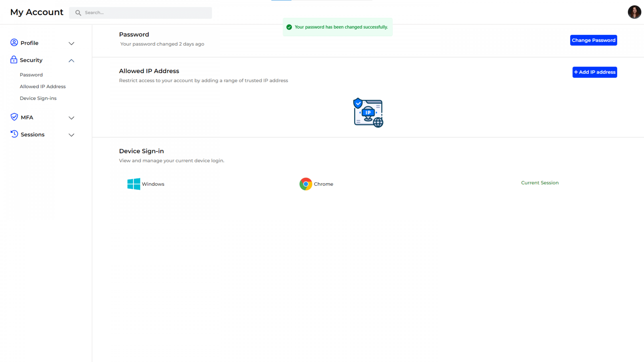
Task: Click the IP address illustration
Action: [368, 112]
